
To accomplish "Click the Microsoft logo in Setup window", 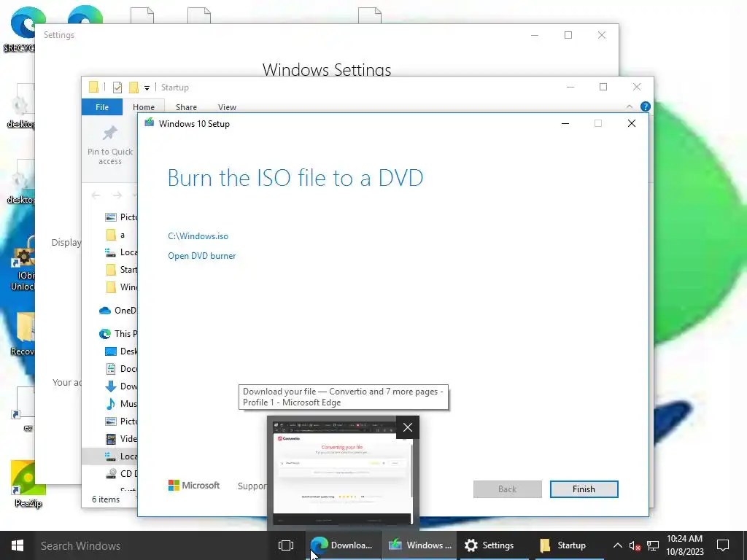I will 194,485.
